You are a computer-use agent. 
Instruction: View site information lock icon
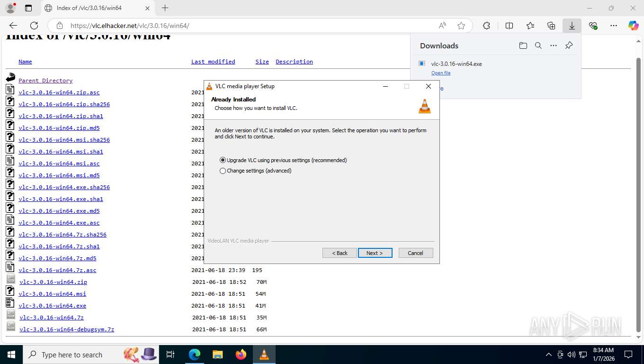pyautogui.click(x=59, y=26)
